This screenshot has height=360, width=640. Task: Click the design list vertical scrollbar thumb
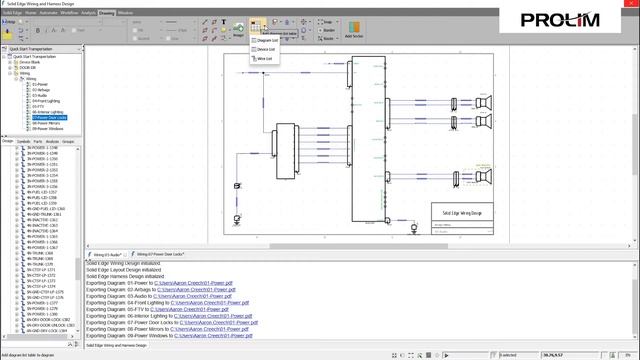pyautogui.click(x=78, y=269)
